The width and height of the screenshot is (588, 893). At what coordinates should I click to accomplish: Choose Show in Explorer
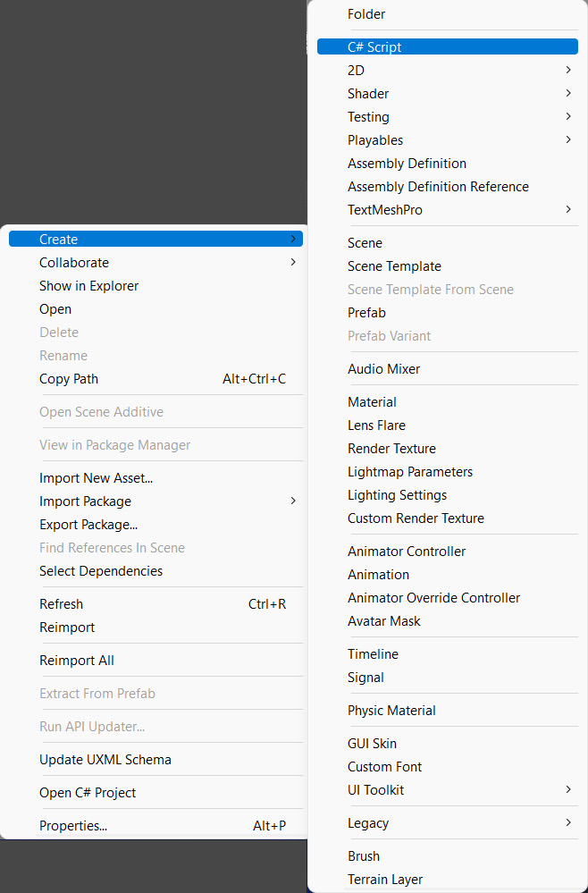pos(155,286)
